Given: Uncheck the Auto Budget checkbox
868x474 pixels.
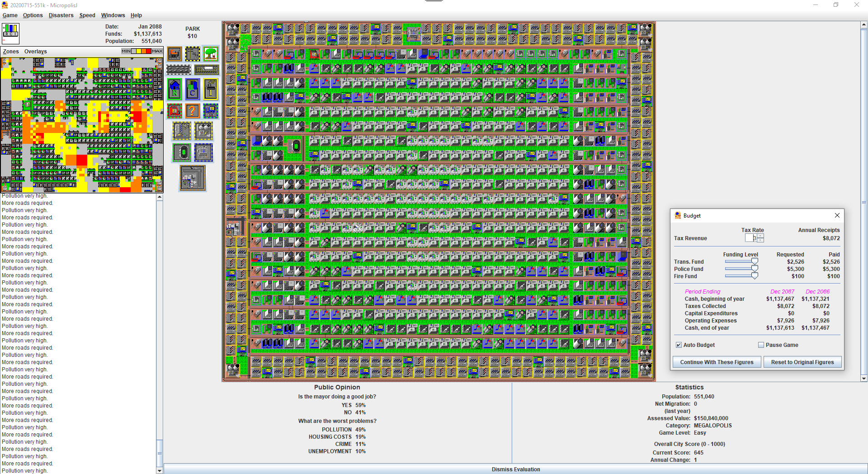Looking at the screenshot, I should (679, 345).
